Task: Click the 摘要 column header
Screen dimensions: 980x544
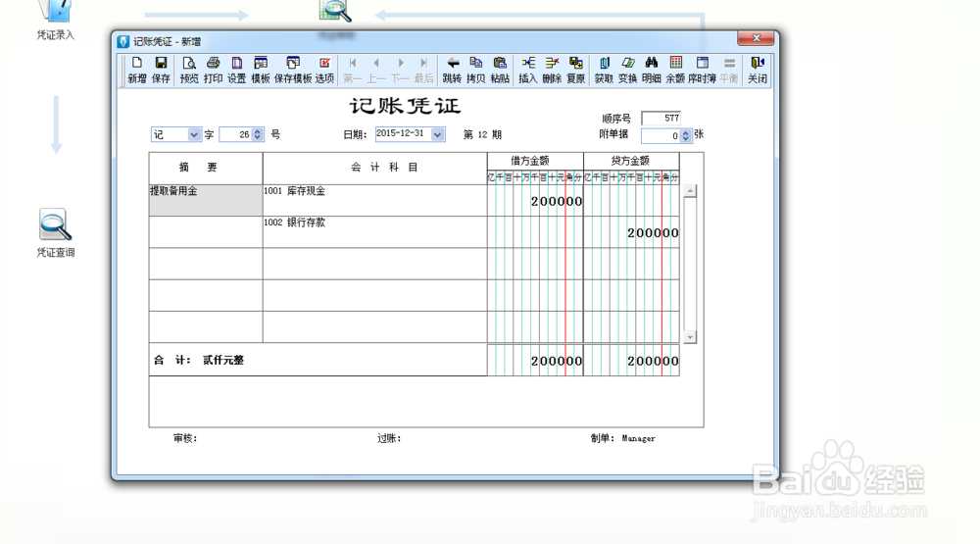Action: click(206, 168)
